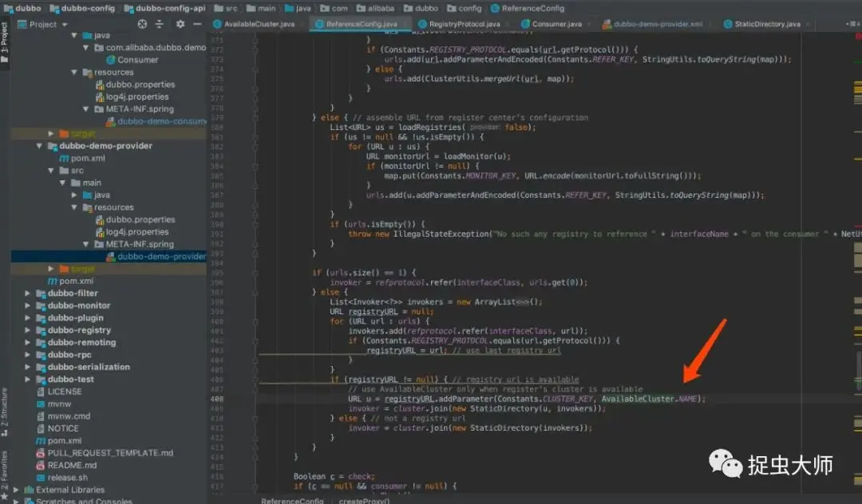Click the README.md file icon
This screenshot has width=862, height=504.
point(40,465)
